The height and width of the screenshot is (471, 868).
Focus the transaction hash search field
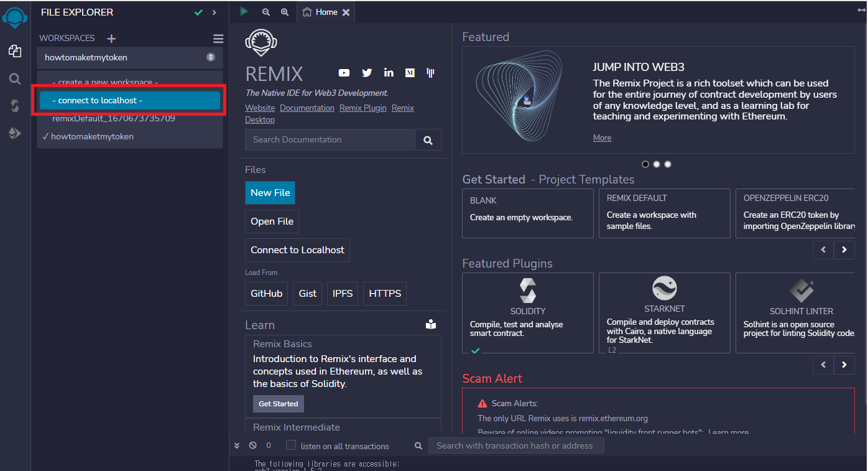pyautogui.click(x=515, y=445)
